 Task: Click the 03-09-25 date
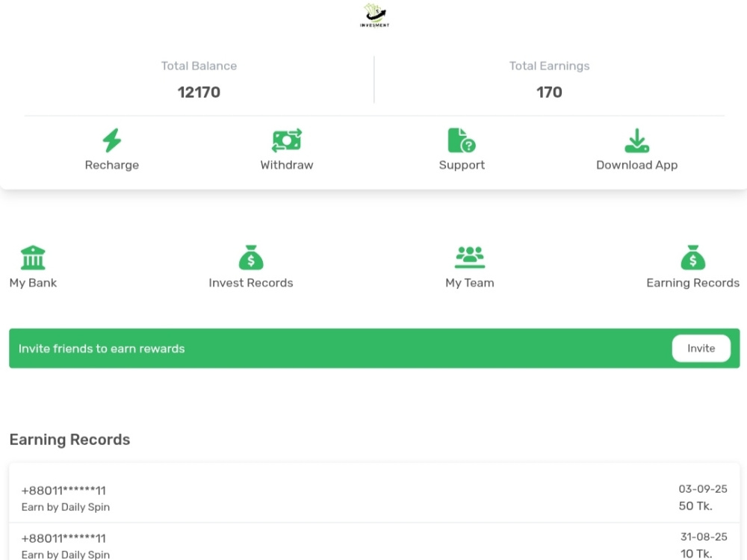703,489
